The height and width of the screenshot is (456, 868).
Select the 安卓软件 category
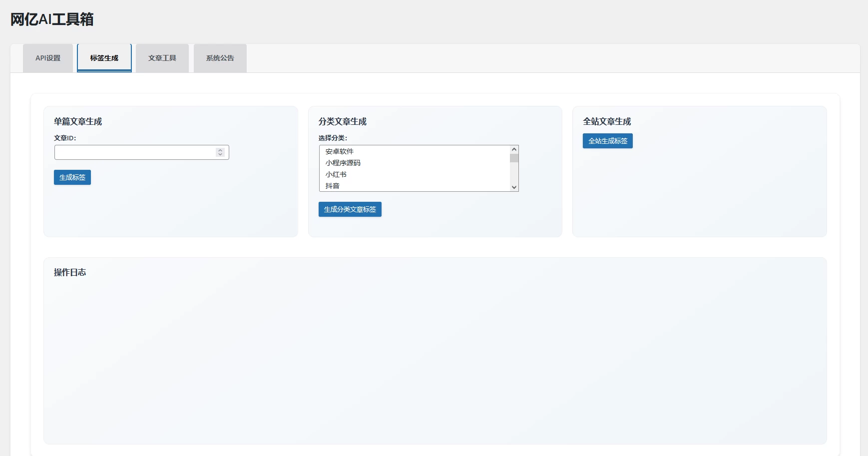[x=340, y=151]
